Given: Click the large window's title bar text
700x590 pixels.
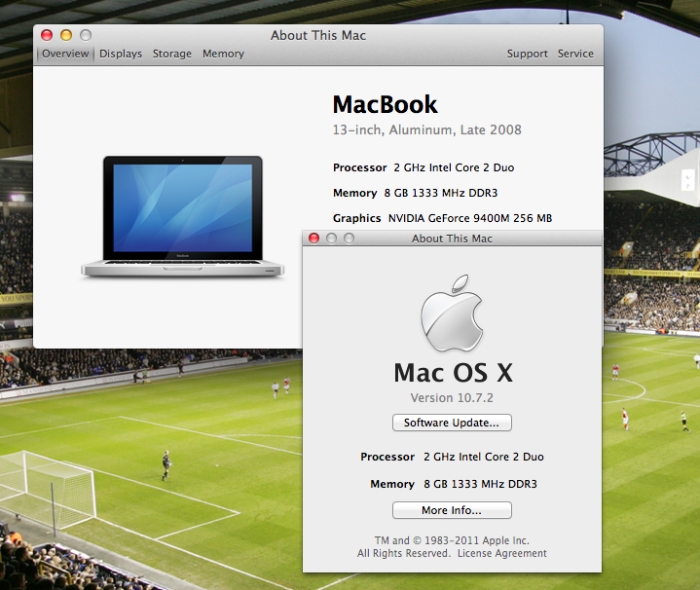Looking at the screenshot, I should (318, 35).
